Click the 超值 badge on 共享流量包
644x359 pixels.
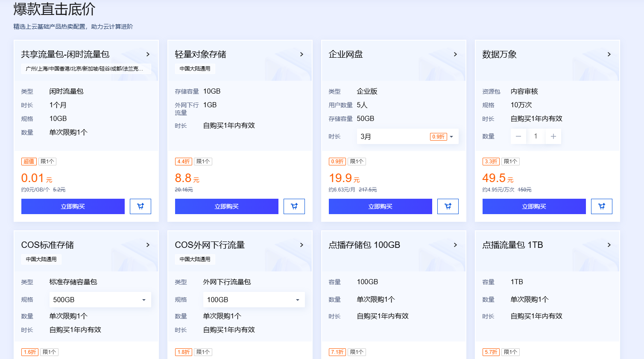[29, 162]
